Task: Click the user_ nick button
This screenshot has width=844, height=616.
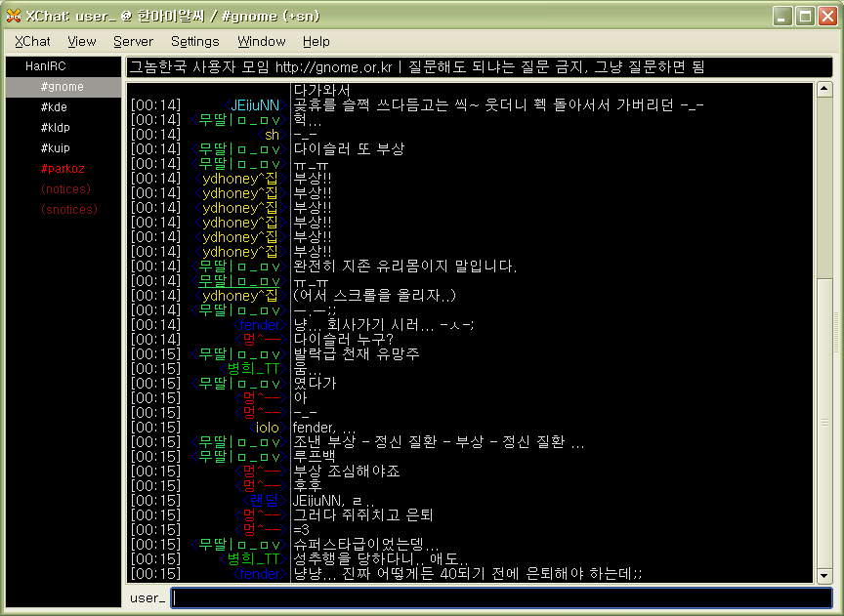Action: [x=148, y=598]
